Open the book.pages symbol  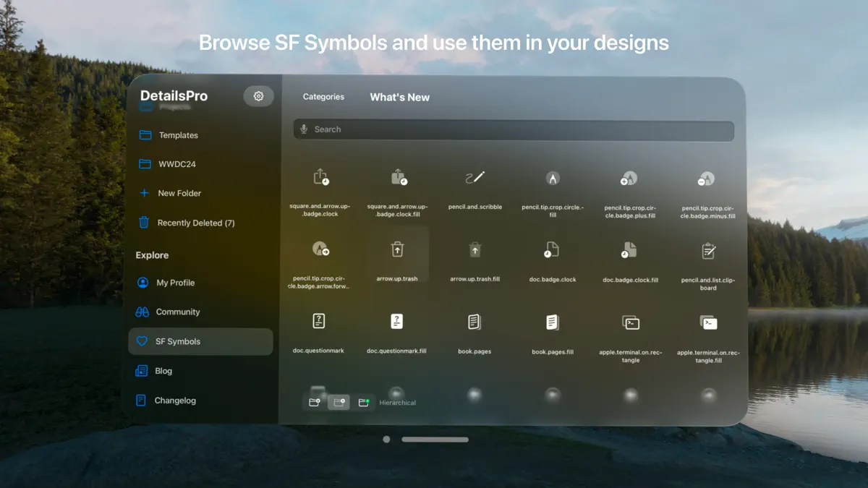[x=475, y=321]
